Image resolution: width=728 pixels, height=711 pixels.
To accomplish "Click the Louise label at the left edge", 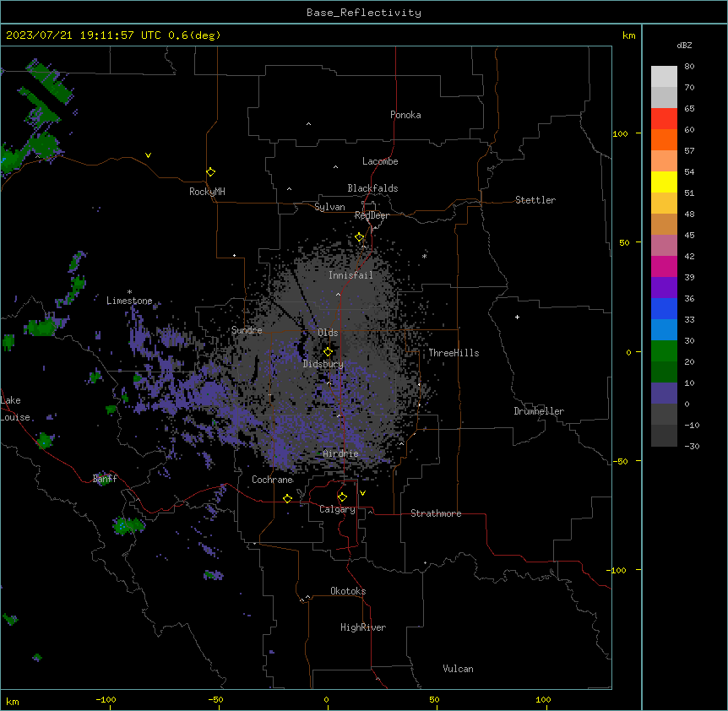I will click(x=15, y=417).
